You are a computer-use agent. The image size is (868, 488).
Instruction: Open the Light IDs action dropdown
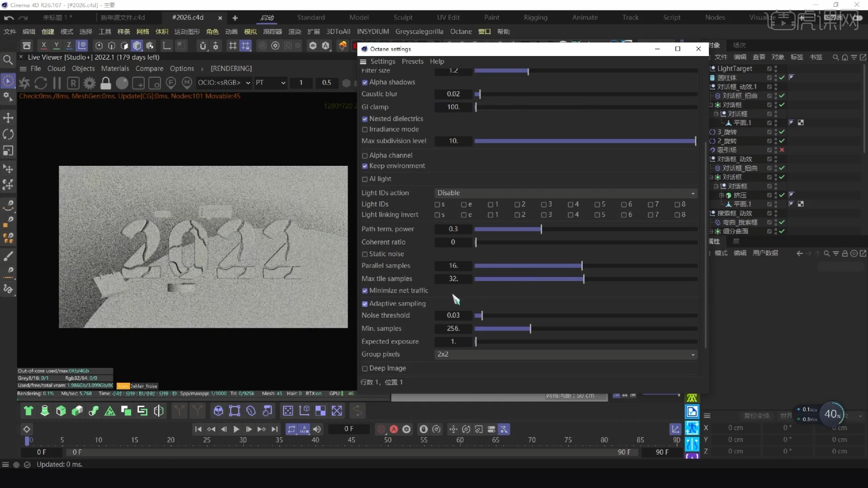tap(566, 193)
